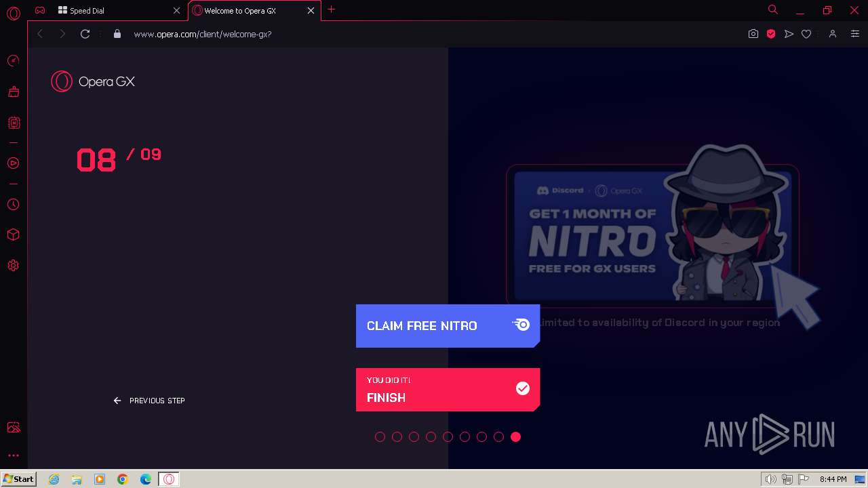The image size is (868, 488).
Task: Jump to fifth step pagination dot
Action: (448, 437)
